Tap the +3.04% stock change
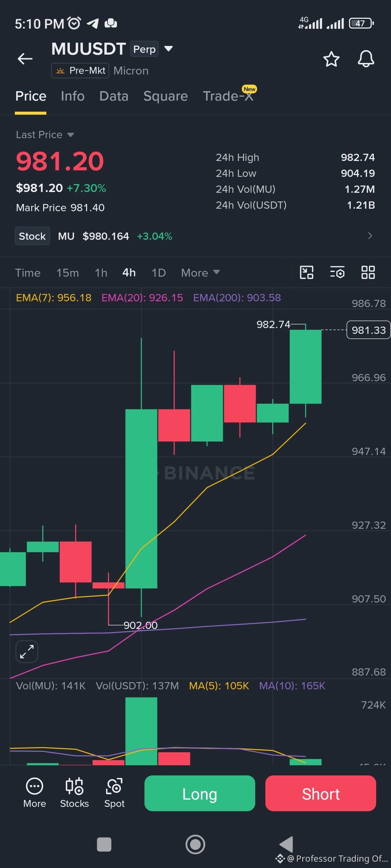The image size is (391, 868). 155,236
